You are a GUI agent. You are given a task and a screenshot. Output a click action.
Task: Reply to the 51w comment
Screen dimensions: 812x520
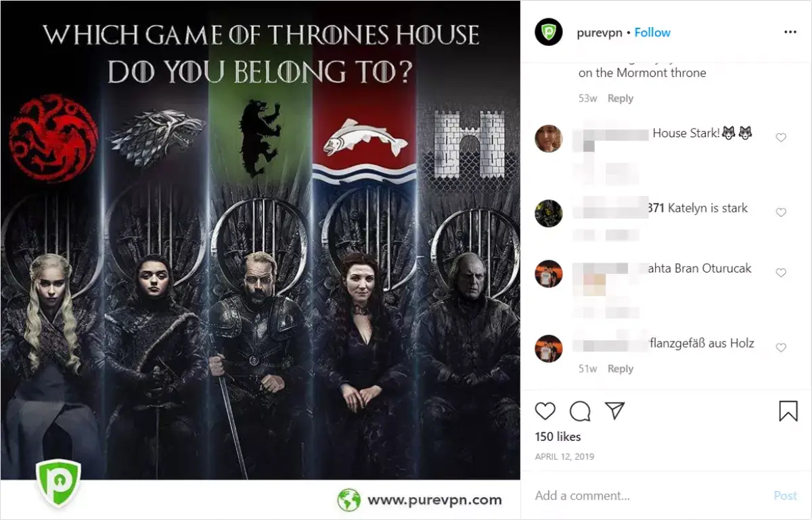click(x=621, y=369)
